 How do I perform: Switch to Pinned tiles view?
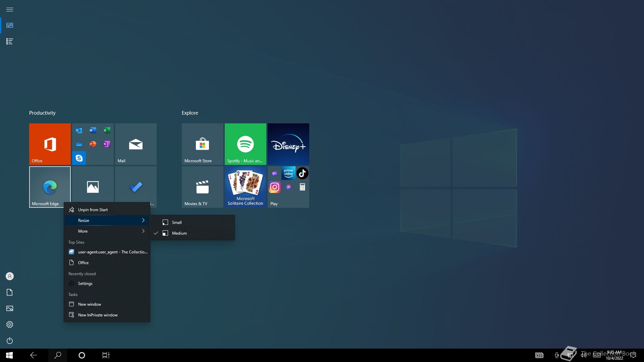(x=10, y=25)
